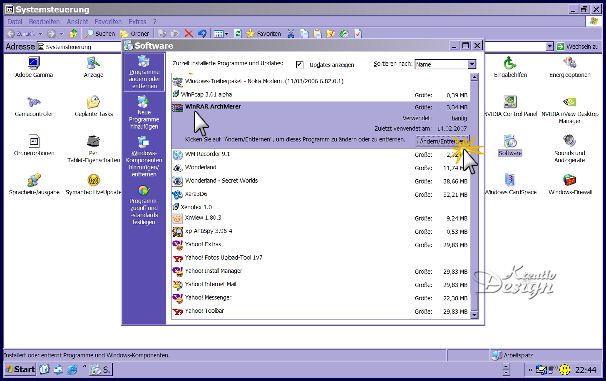Screen dimensions: 606x381
Task: Select the WinPcap 3.01 alpha entry
Action: point(321,94)
